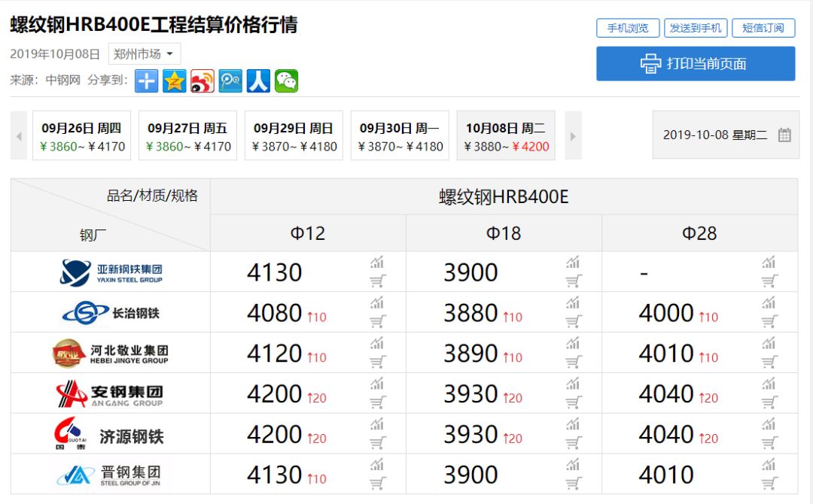The image size is (813, 504).
Task: Open date picker field 2019-10-08 星期二
Action: pos(726,135)
